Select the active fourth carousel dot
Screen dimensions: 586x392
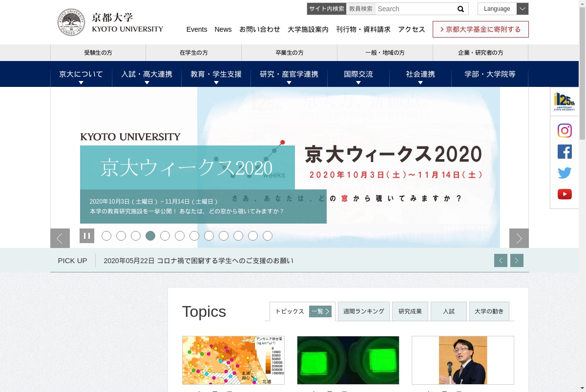150,236
